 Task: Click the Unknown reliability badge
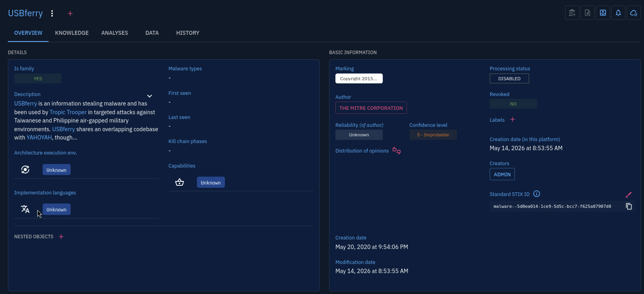coord(359,135)
